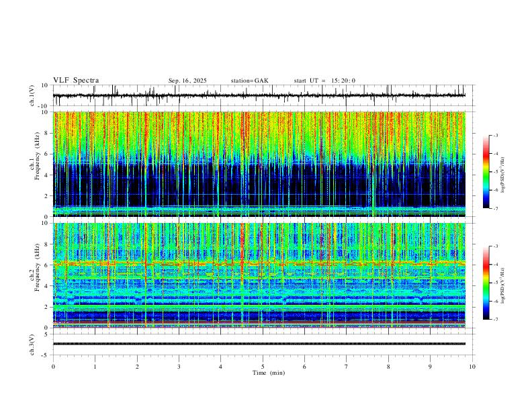Click the 'start UT = 15:20:0' label
Screen dimensions: 532x411
(324, 81)
